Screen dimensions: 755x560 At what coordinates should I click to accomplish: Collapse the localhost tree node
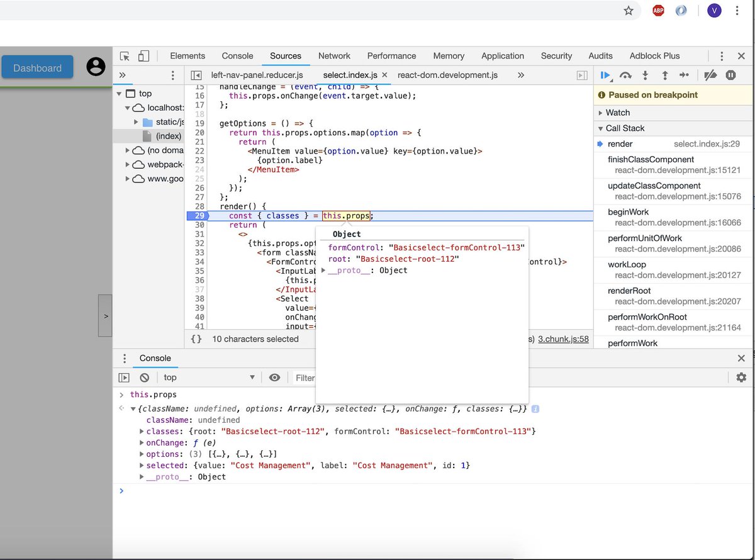128,108
